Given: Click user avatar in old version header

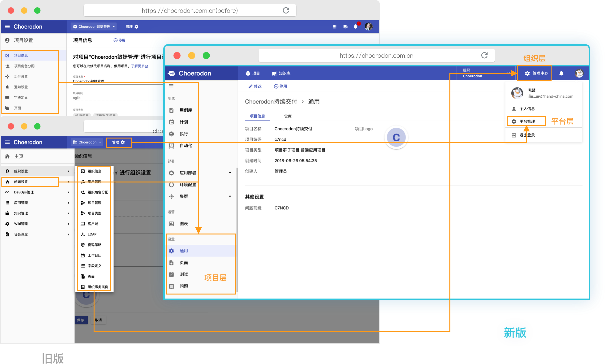Looking at the screenshot, I should [x=369, y=26].
